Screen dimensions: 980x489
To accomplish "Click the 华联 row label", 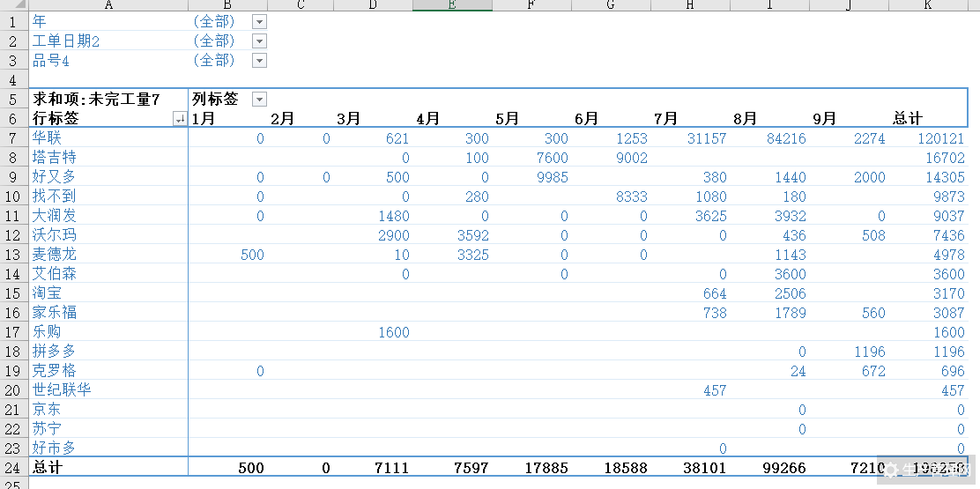I will [47, 138].
